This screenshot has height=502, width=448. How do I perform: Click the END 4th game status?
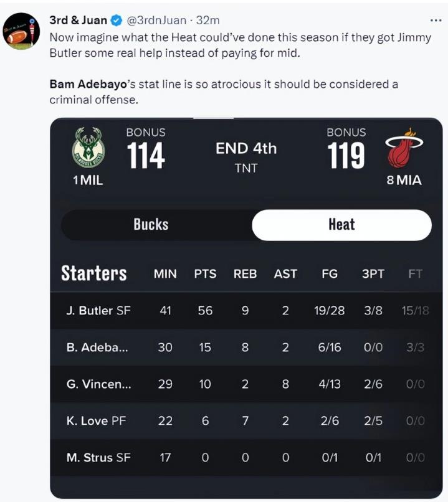(x=246, y=149)
